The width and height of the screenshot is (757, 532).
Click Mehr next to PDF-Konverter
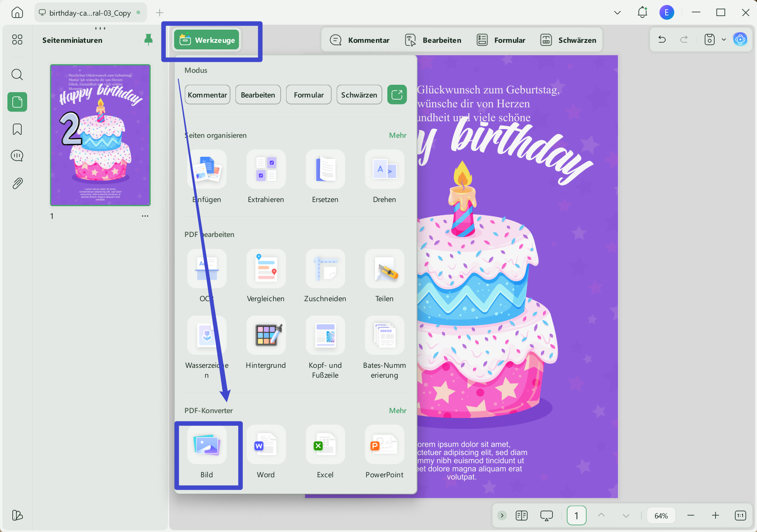pos(398,411)
